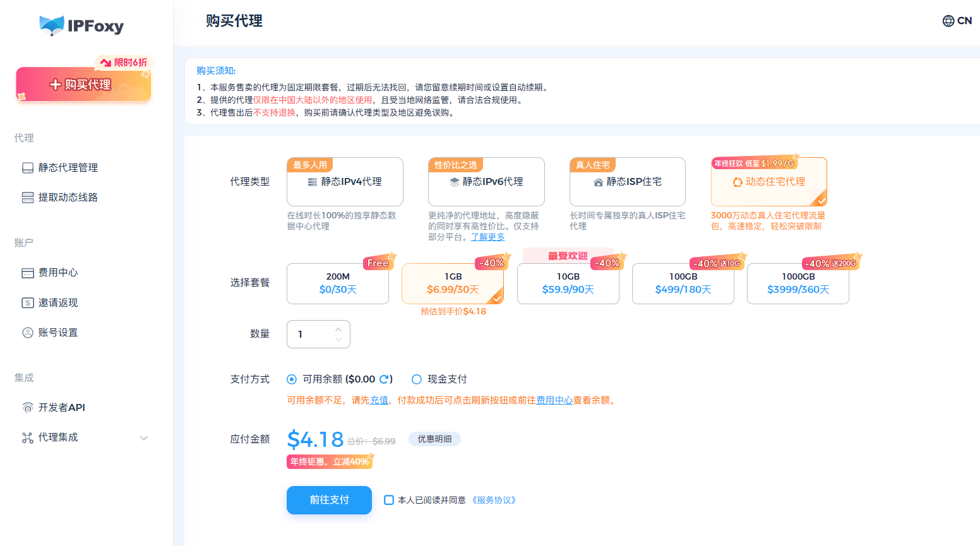Open the 《服务协议》 link
Screen dimensions: 980x546
tap(494, 500)
